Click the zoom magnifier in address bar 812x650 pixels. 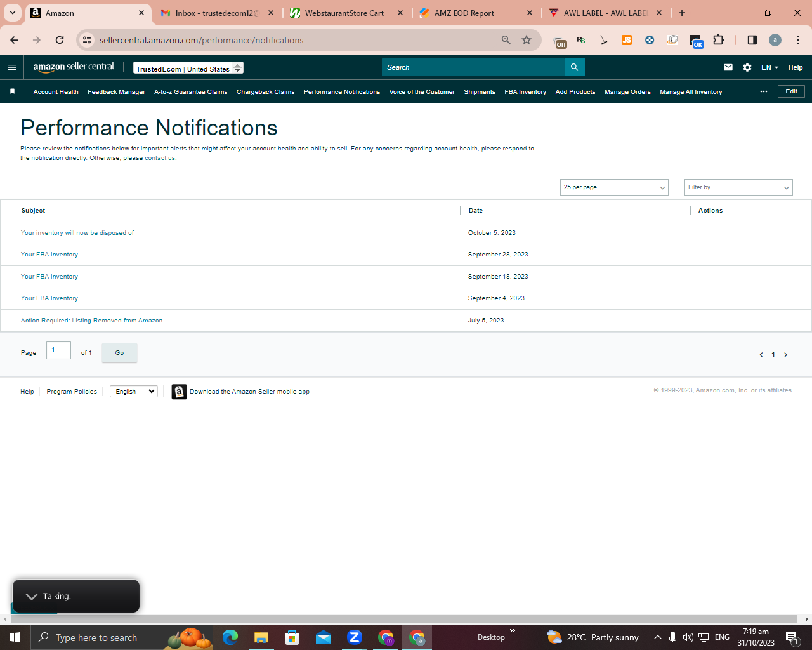(506, 40)
